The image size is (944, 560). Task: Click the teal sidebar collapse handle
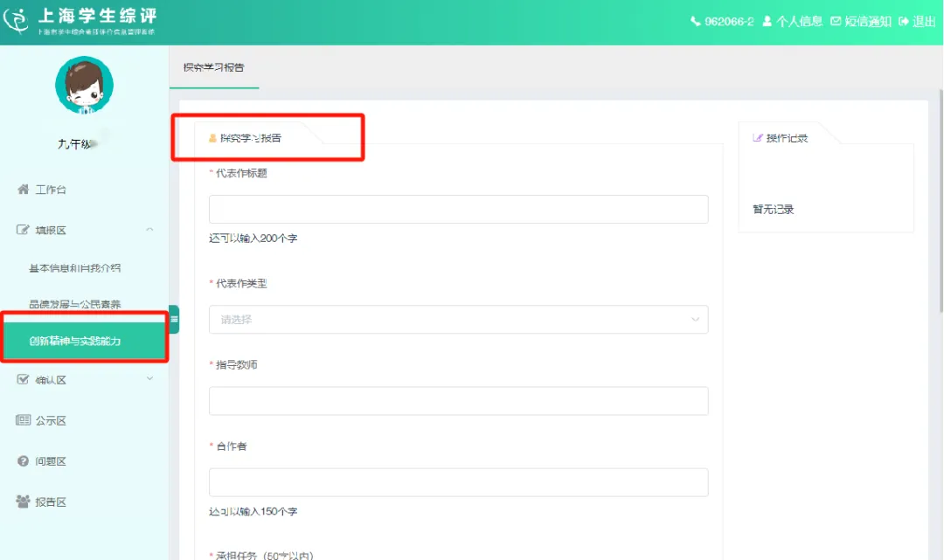175,320
